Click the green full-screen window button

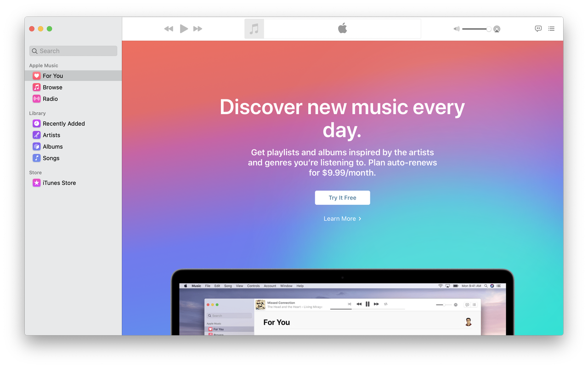(x=50, y=29)
